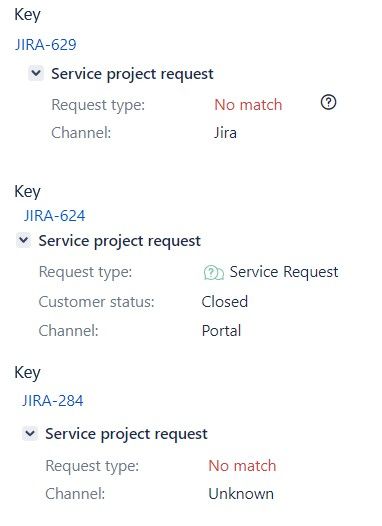Open issue JIRA-629
The width and height of the screenshot is (382, 526).
coord(46,45)
